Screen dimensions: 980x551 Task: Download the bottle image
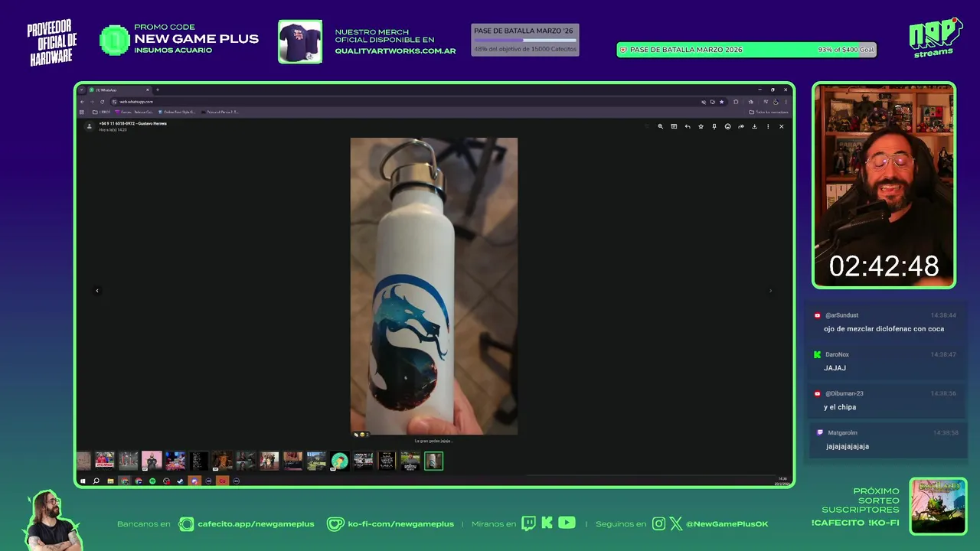point(754,126)
